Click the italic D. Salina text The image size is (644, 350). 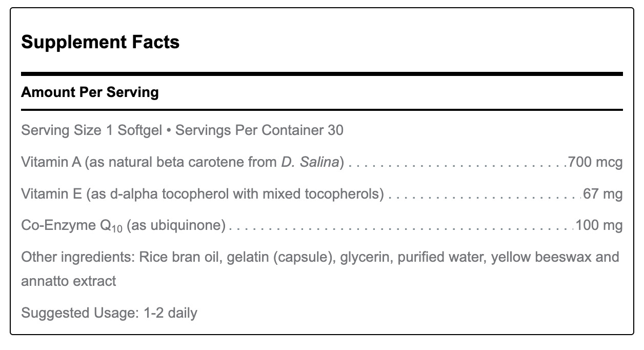tap(311, 163)
